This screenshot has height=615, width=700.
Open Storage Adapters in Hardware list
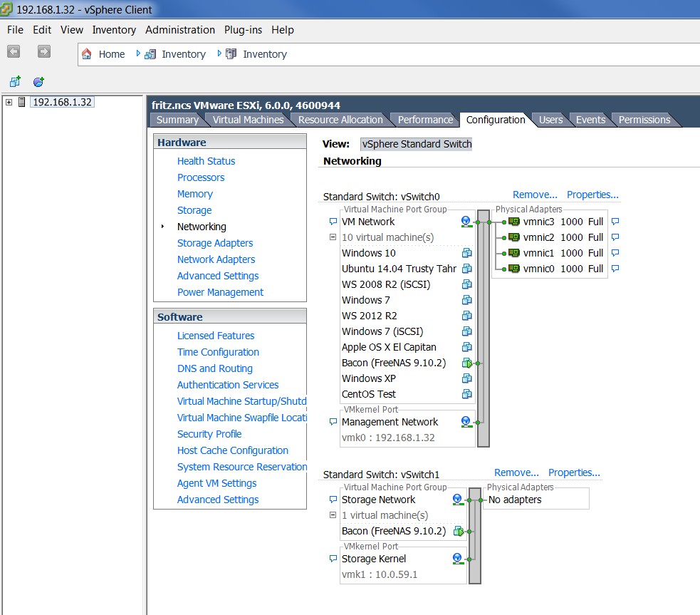pos(214,243)
